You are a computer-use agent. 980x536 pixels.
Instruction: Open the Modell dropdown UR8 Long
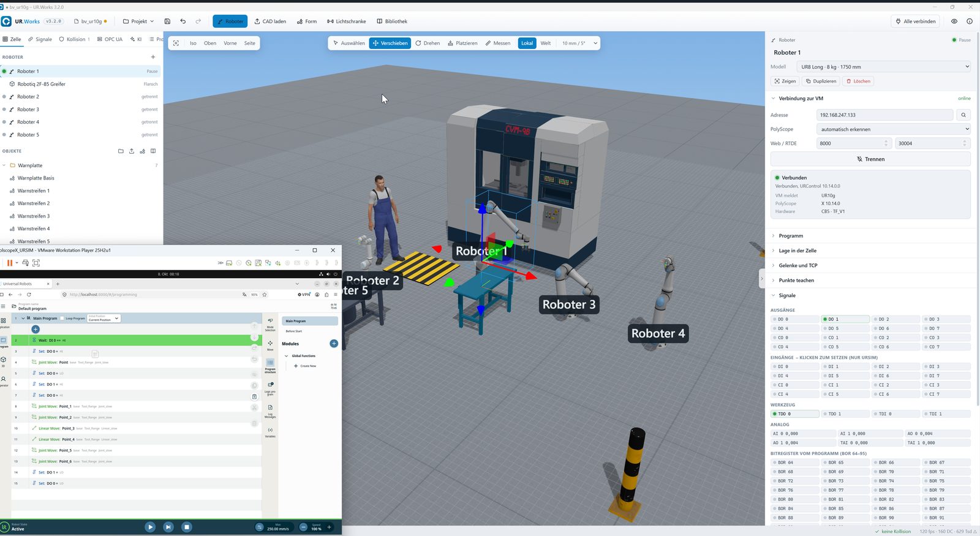point(884,67)
